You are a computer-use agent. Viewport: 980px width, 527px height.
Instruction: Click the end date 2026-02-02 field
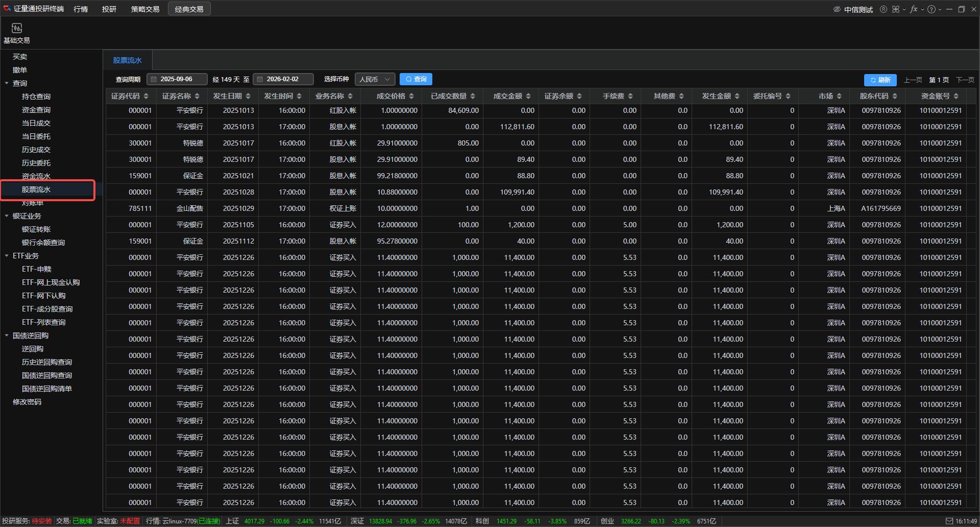point(283,79)
